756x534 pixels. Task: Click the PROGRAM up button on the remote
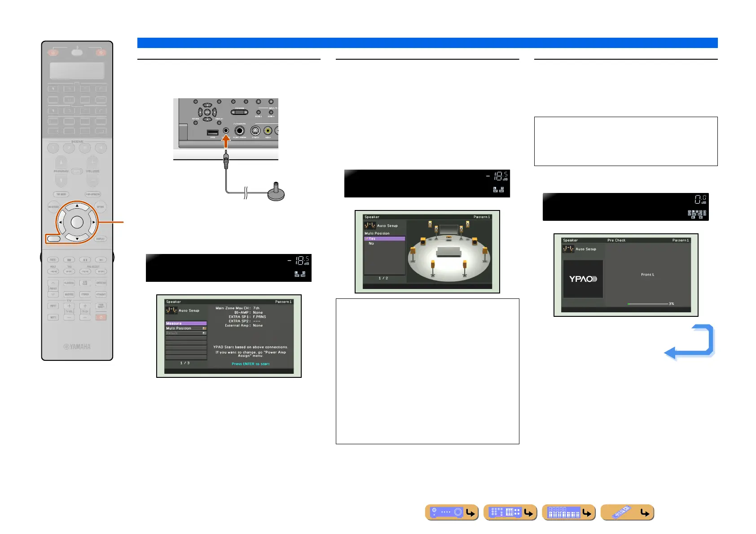point(61,162)
